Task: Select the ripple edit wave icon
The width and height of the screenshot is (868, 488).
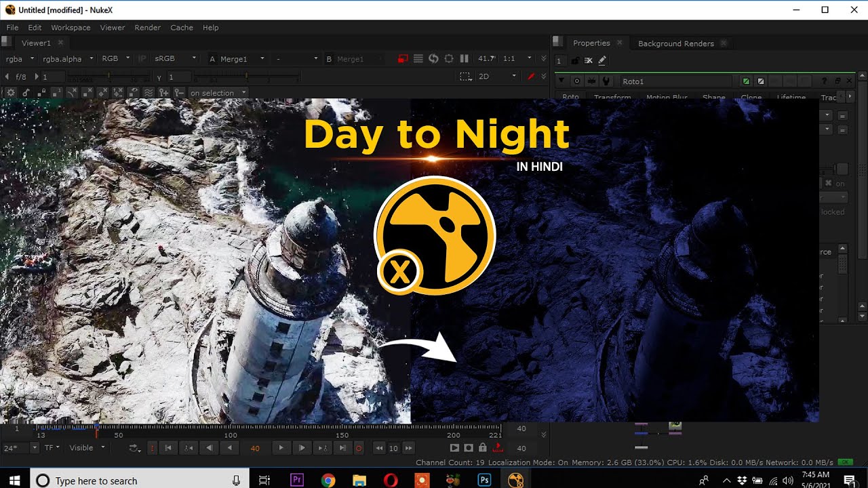Action: [x=148, y=93]
